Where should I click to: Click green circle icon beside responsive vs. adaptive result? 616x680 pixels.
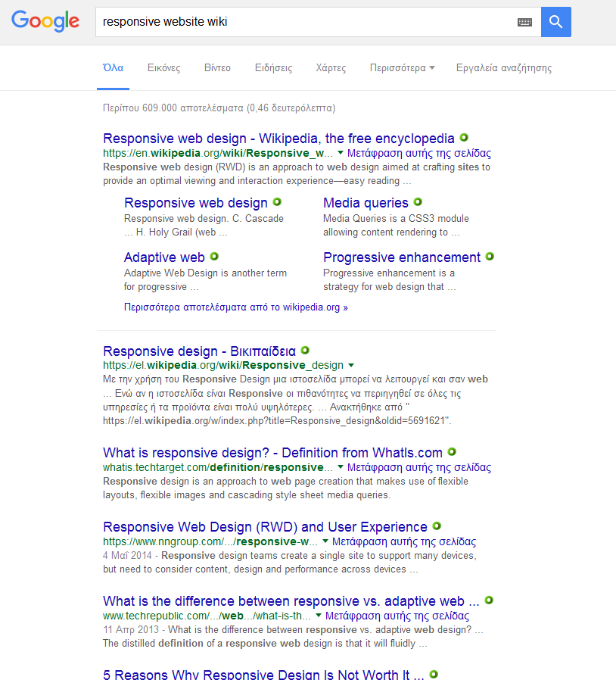tap(489, 600)
